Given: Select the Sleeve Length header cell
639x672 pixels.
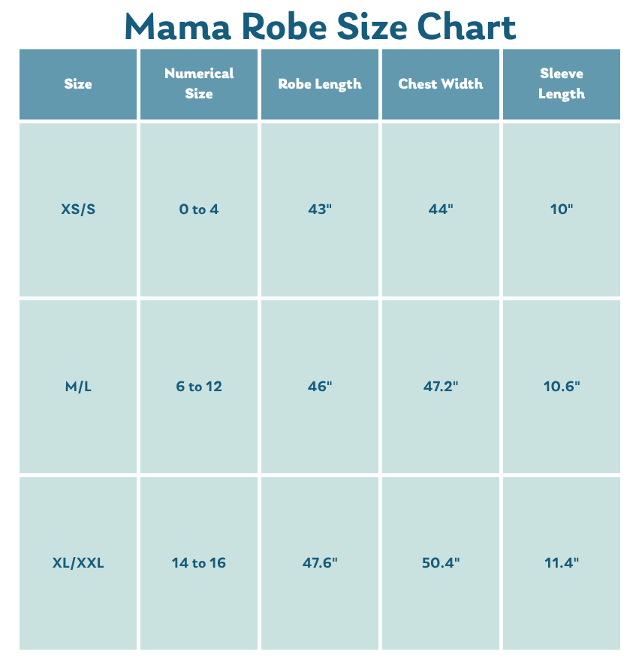Looking at the screenshot, I should click(562, 84).
